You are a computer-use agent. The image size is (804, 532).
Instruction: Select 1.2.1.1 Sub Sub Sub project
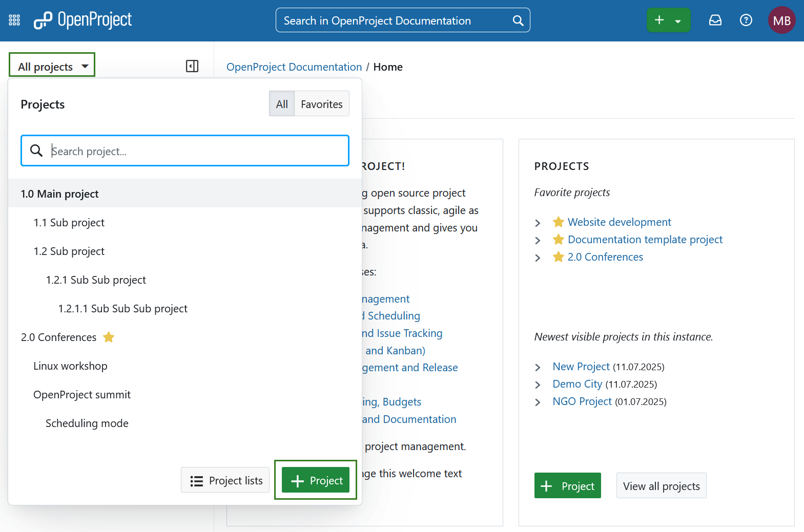click(185, 308)
